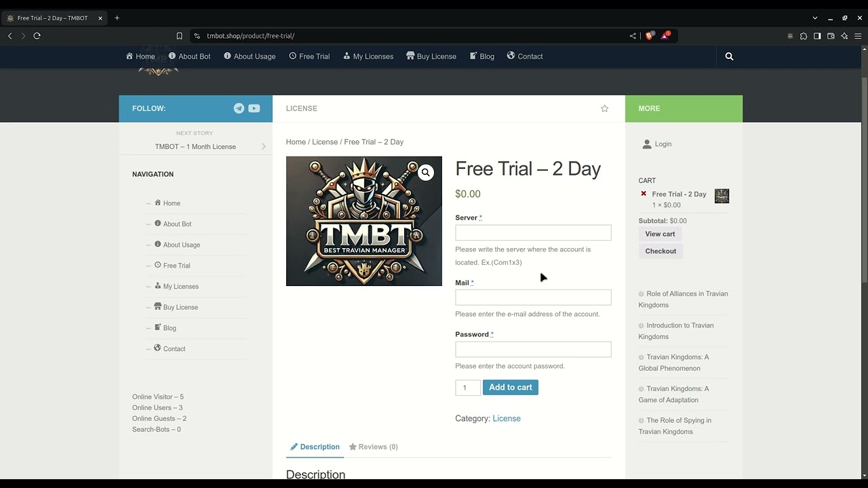868x488 pixels.
Task: Open Blog in the top menu
Action: click(x=482, y=56)
